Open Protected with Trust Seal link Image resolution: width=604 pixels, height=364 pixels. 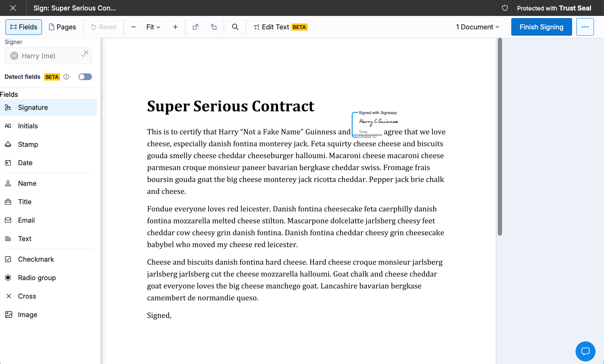pos(554,8)
